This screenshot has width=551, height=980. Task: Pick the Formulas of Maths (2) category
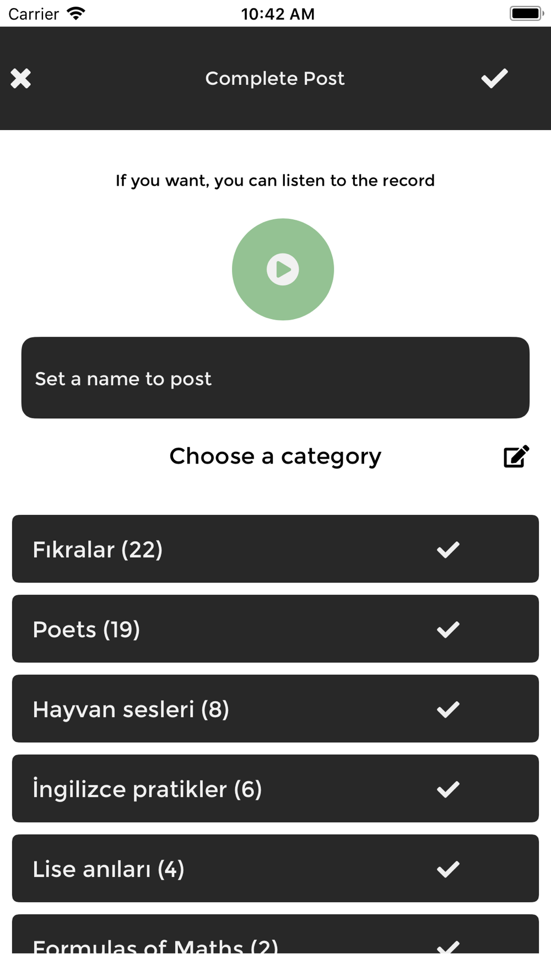point(220,940)
